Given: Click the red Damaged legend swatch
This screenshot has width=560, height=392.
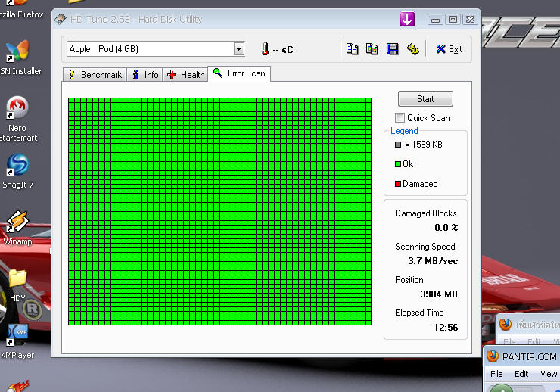Looking at the screenshot, I should pos(397,184).
